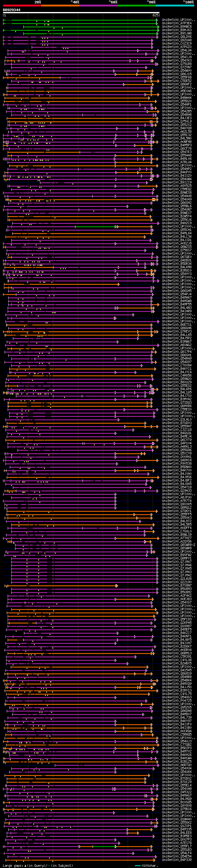Click the ~20% identity legend label
This screenshot has width=197, height=868.
click(x=38, y=2)
